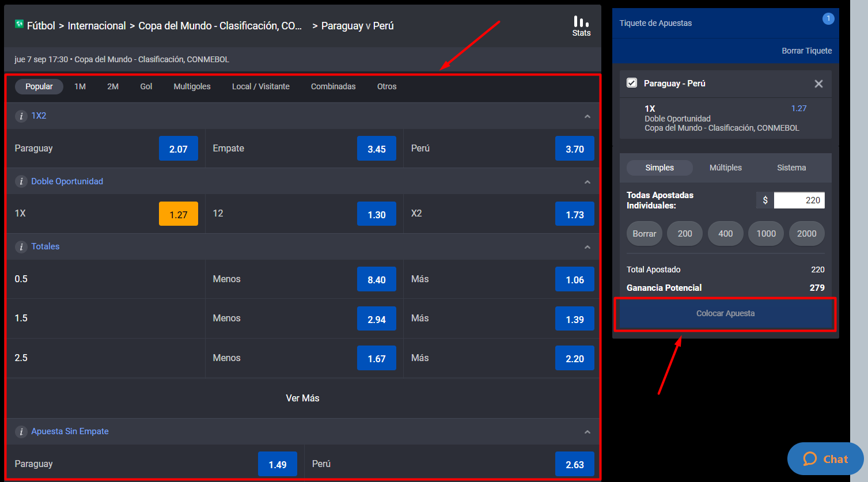The image size is (868, 482).
Task: Pick Empate odds 3.45
Action: pos(377,149)
